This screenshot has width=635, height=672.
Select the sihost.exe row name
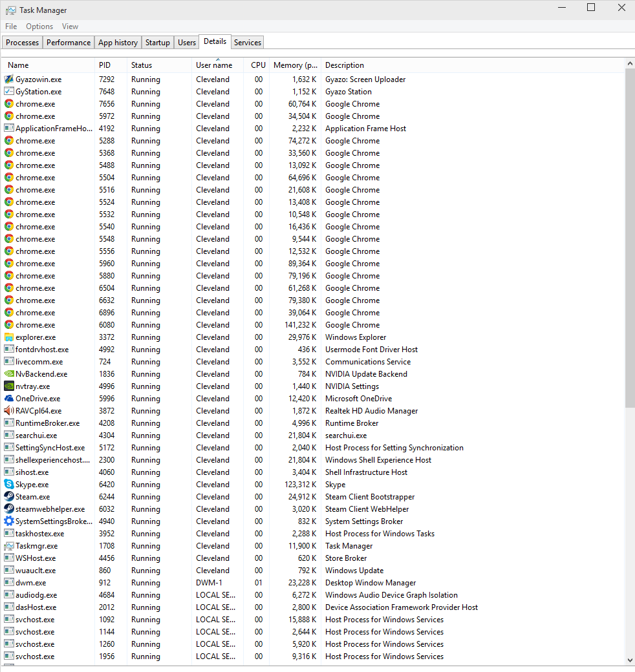pos(32,472)
